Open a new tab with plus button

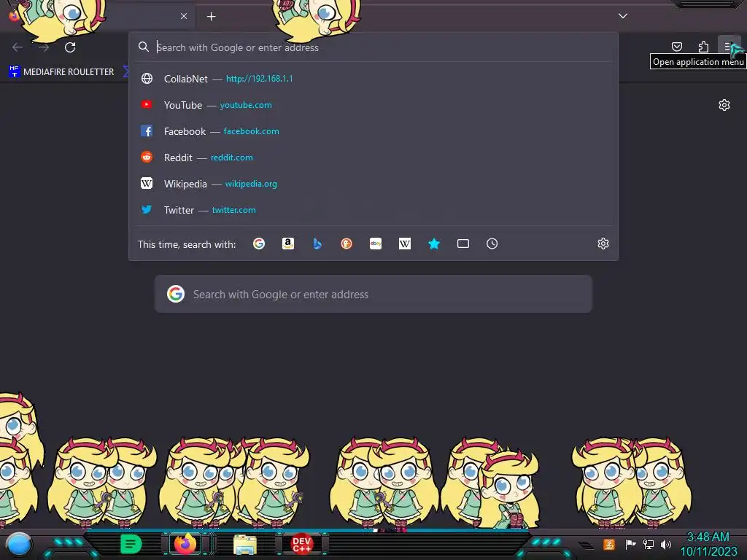pyautogui.click(x=211, y=17)
